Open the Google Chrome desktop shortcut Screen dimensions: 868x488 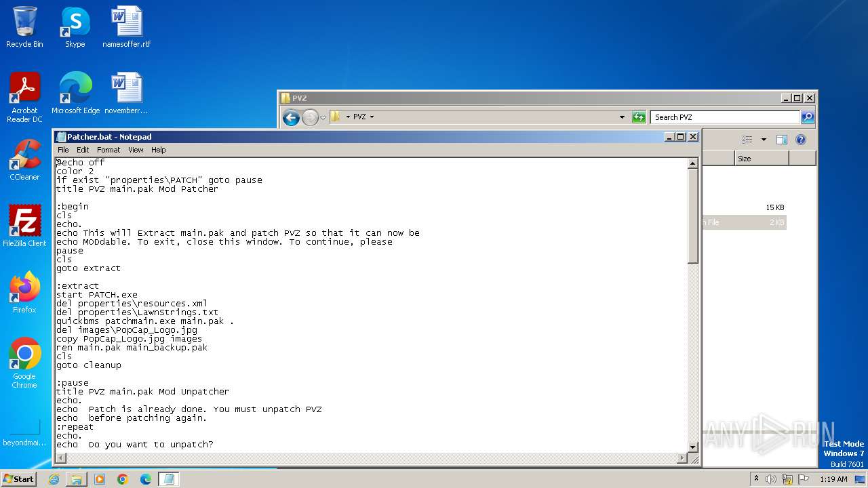(24, 363)
